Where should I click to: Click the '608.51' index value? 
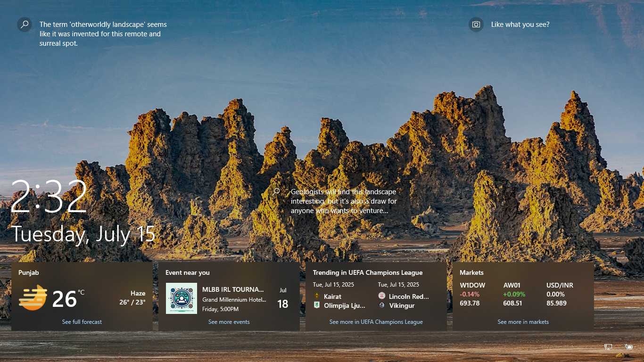pyautogui.click(x=512, y=303)
